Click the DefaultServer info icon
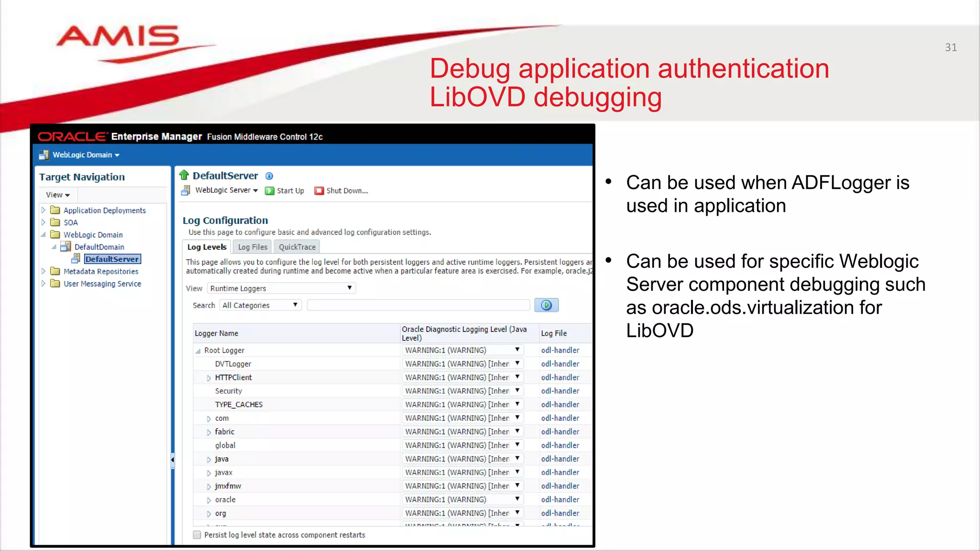Image resolution: width=980 pixels, height=551 pixels. coord(269,176)
